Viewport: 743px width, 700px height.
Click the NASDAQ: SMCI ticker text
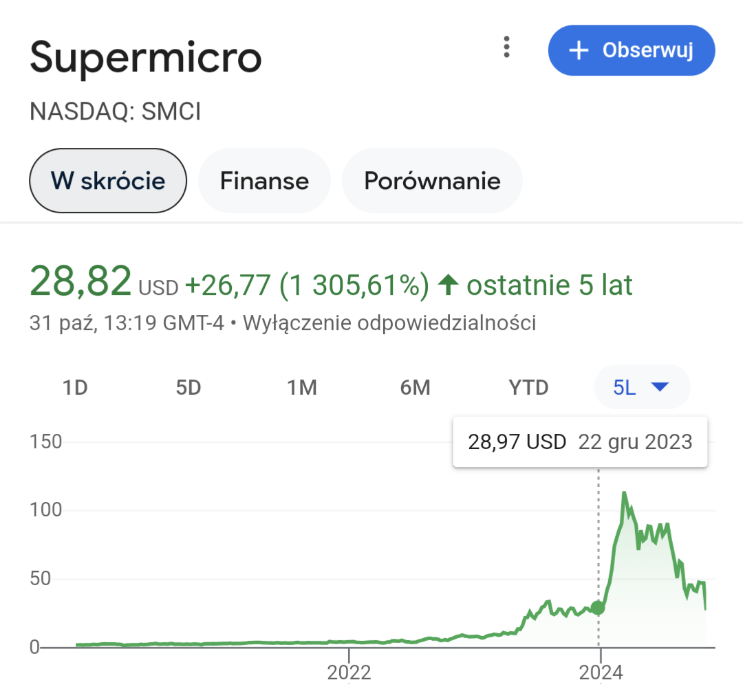(x=116, y=111)
